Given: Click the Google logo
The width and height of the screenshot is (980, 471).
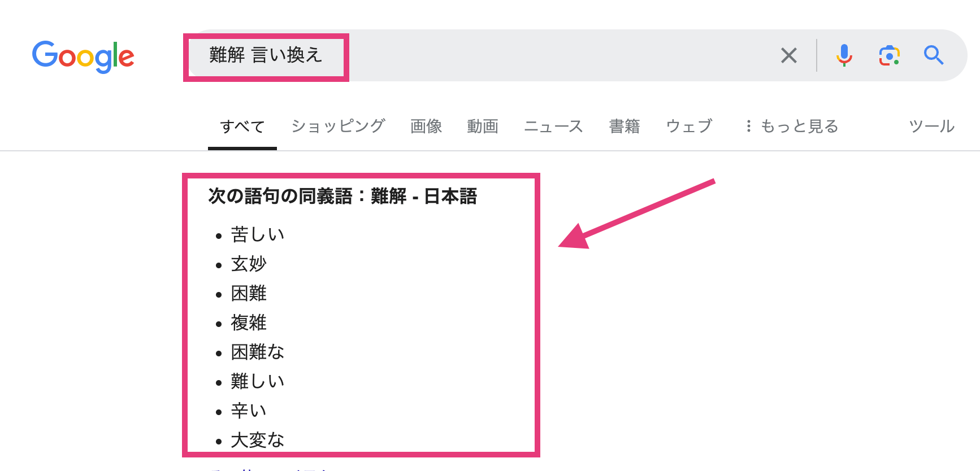Looking at the screenshot, I should pyautogui.click(x=83, y=56).
